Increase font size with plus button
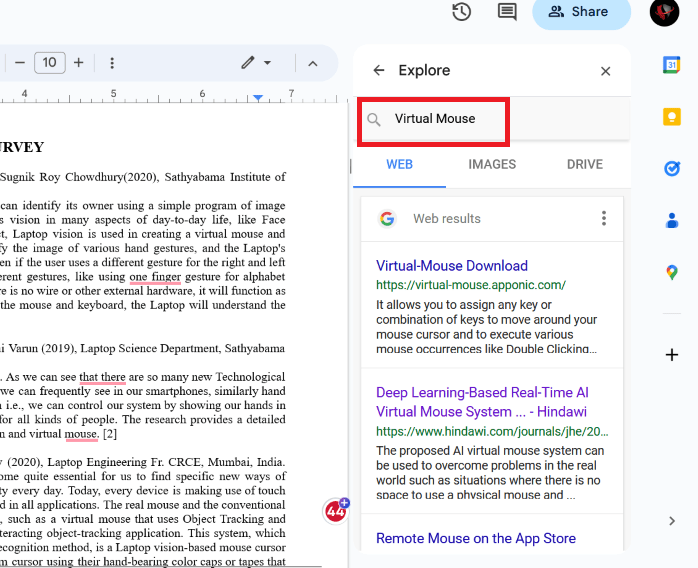698x568 pixels. point(79,63)
